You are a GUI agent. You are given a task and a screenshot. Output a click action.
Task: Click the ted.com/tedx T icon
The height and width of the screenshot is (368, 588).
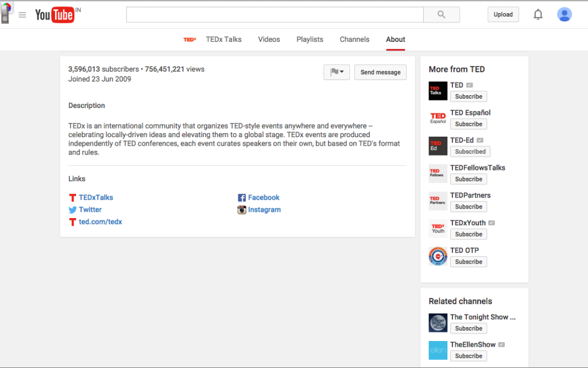(73, 222)
